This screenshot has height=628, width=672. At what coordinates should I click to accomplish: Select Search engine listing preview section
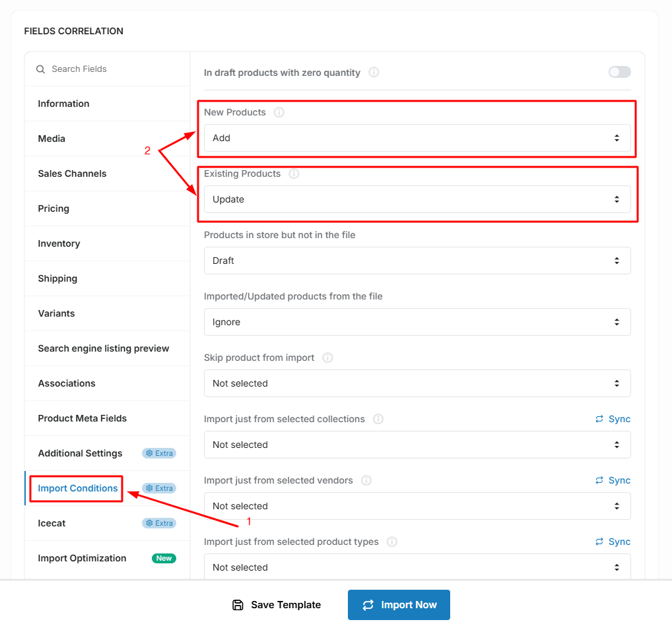point(107,348)
